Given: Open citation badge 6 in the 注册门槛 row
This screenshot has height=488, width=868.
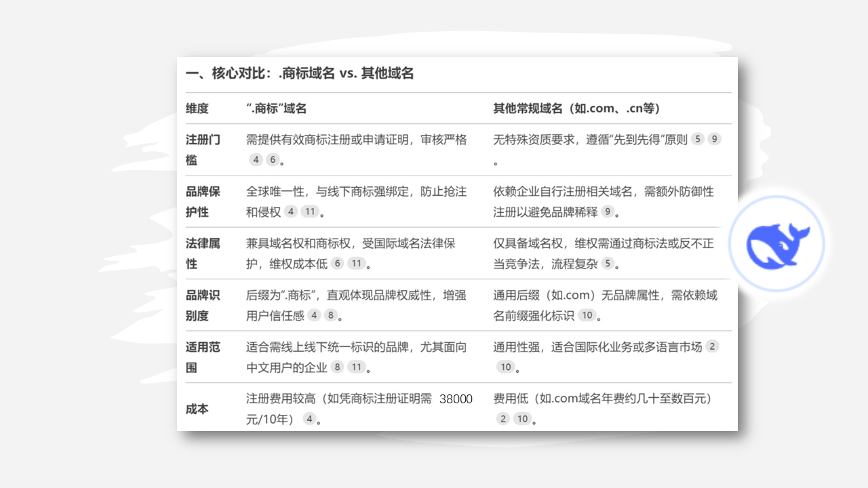Looking at the screenshot, I should click(x=272, y=159).
